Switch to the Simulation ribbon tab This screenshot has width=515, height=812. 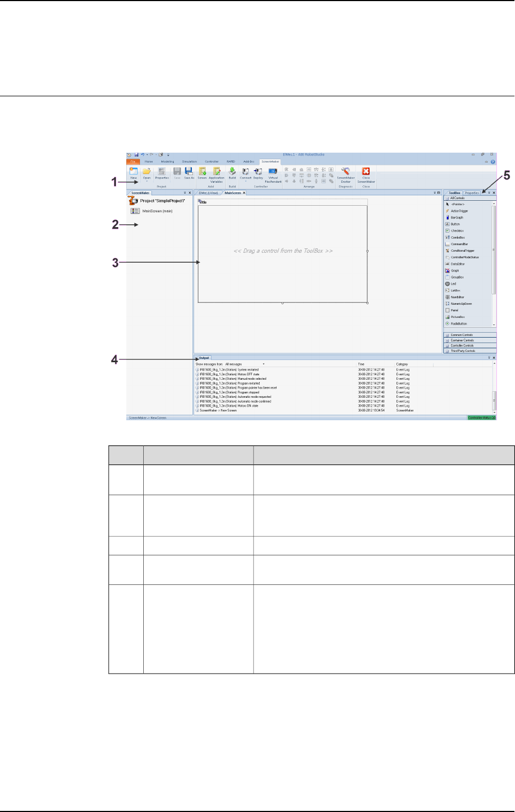pyautogui.click(x=190, y=162)
